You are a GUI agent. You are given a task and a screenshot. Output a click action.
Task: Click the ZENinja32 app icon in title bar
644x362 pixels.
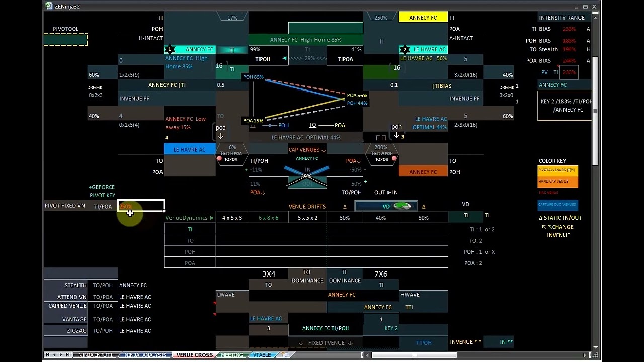tap(48, 7)
